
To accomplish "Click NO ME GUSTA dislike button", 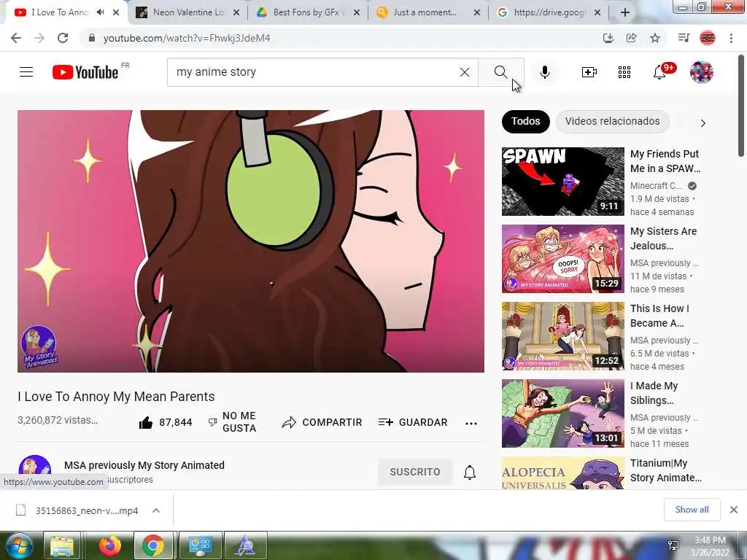I will tap(233, 422).
